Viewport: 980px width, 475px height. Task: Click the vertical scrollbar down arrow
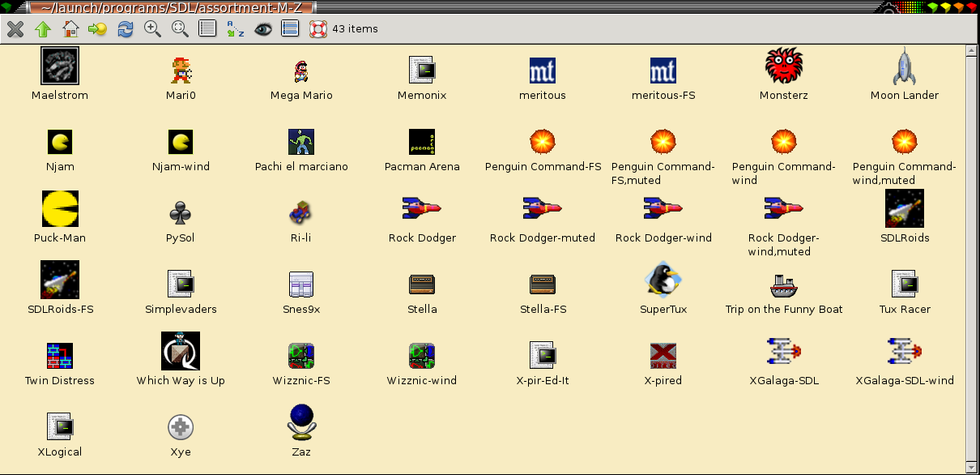pyautogui.click(x=973, y=467)
